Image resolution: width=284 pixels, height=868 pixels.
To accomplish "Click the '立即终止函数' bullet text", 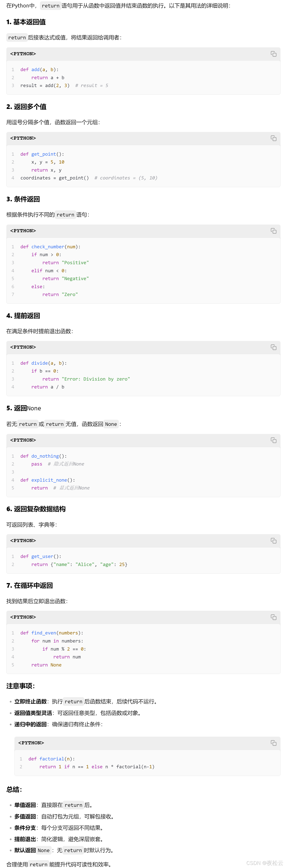I will pos(30,702).
